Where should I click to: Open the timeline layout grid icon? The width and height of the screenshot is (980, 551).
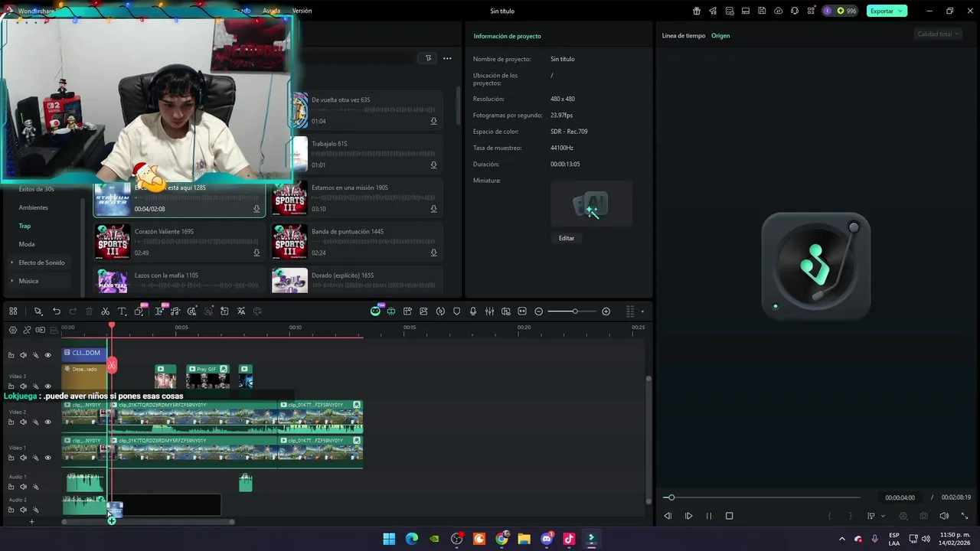point(13,311)
